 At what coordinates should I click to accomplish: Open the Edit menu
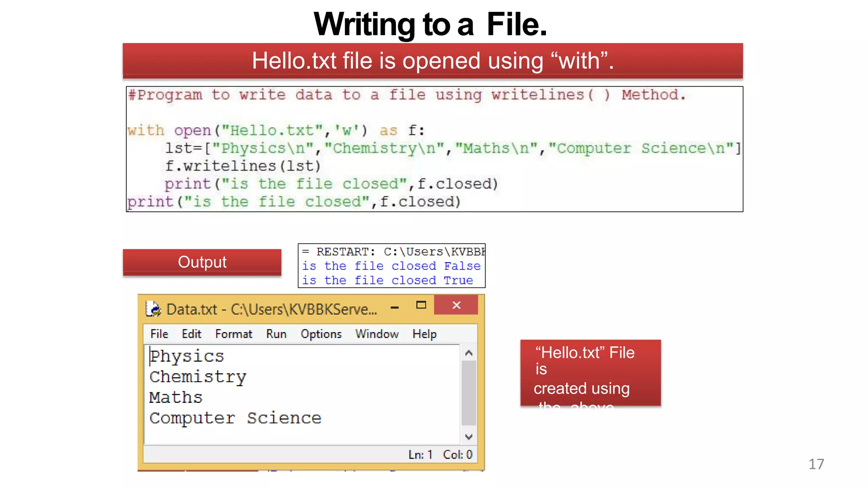192,334
